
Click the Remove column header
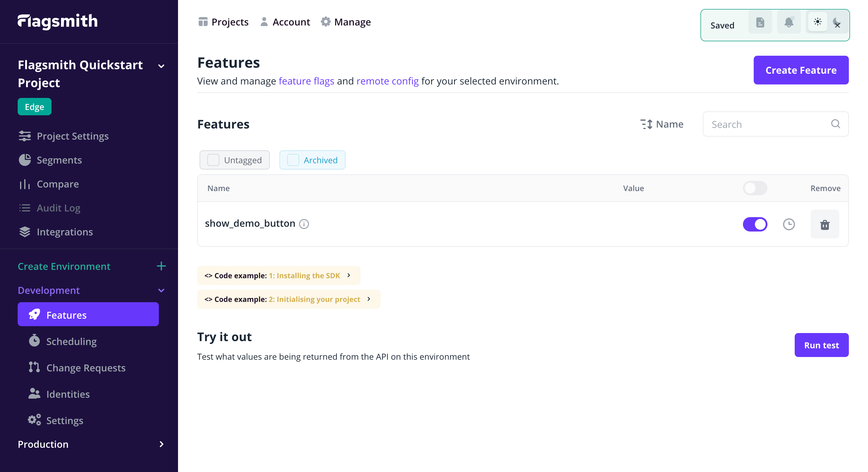click(825, 188)
